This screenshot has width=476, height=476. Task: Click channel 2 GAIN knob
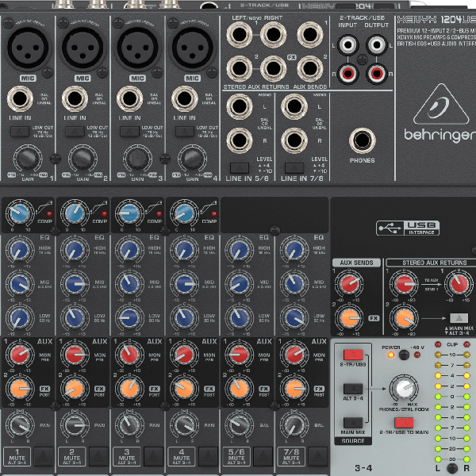(83, 159)
